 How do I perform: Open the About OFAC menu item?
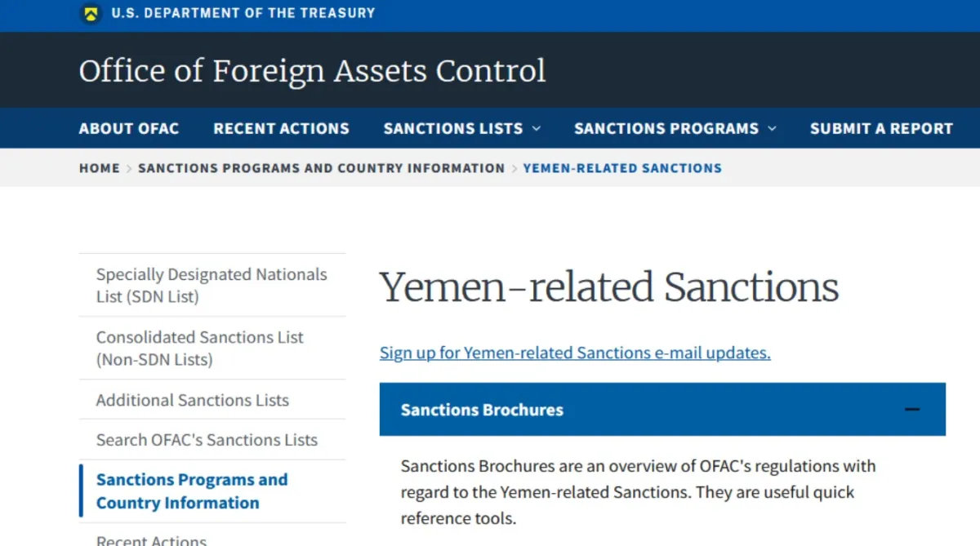[129, 129]
